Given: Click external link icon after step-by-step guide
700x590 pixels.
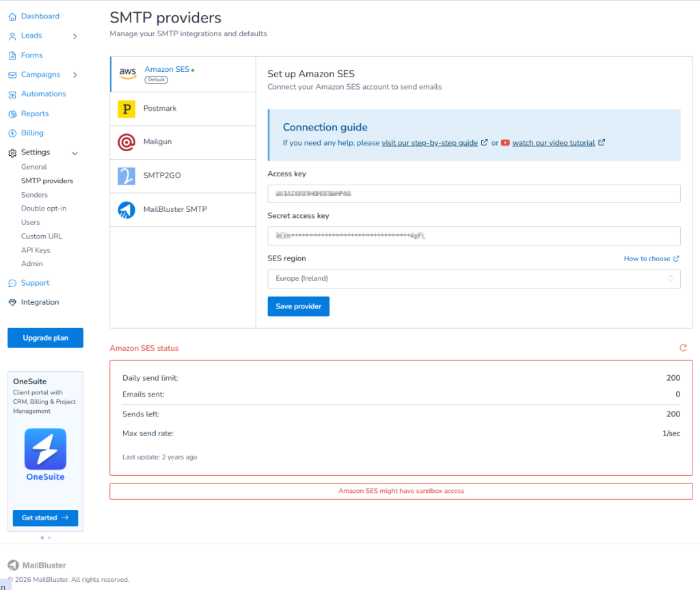Looking at the screenshot, I should pos(485,142).
